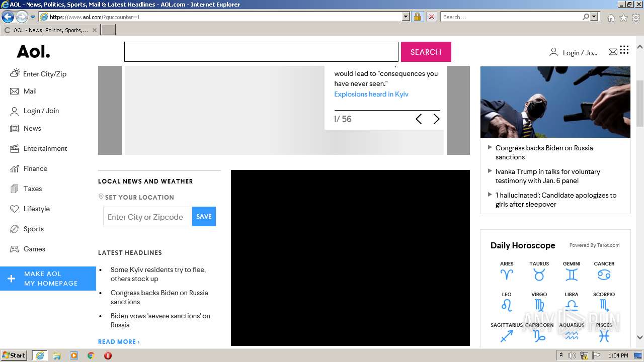Click the blue SAVE location button
This screenshot has height=362, width=644.
click(204, 217)
